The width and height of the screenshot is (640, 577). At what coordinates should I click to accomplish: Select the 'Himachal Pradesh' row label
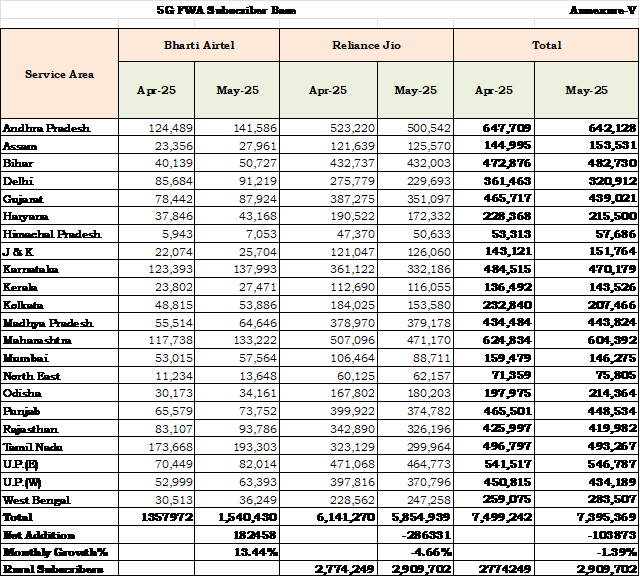pyautogui.click(x=52, y=234)
